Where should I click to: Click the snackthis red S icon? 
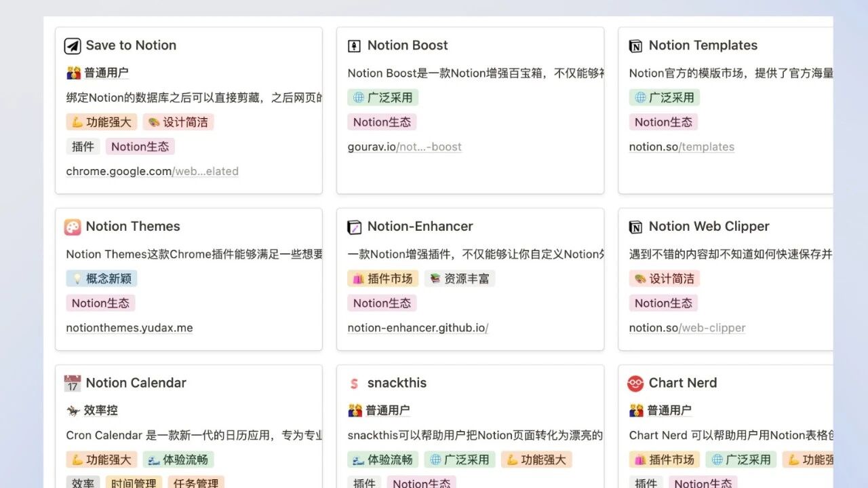[x=354, y=383]
